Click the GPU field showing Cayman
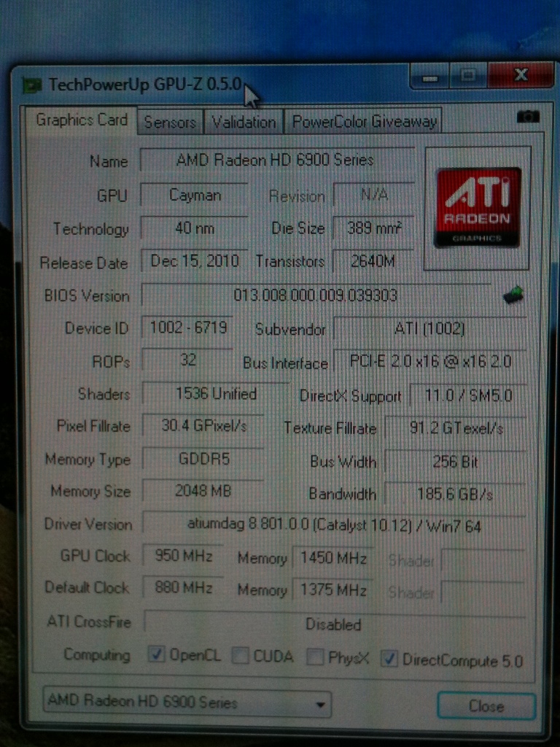 pyautogui.click(x=194, y=196)
